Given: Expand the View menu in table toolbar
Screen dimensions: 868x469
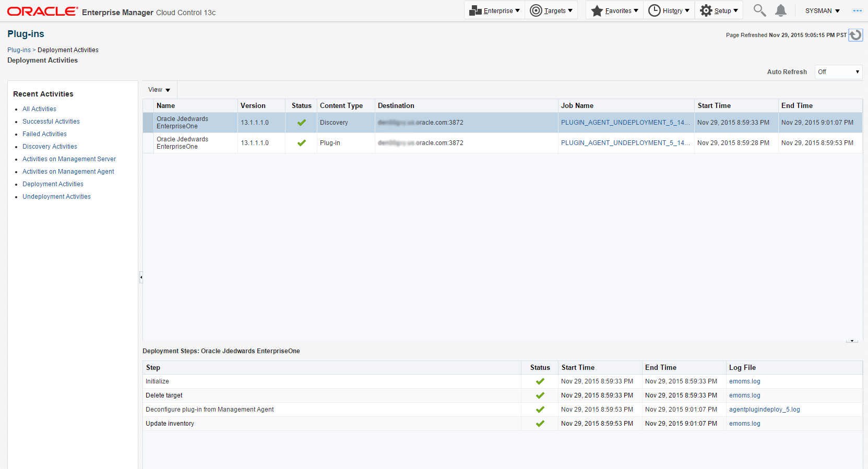Looking at the screenshot, I should (159, 90).
